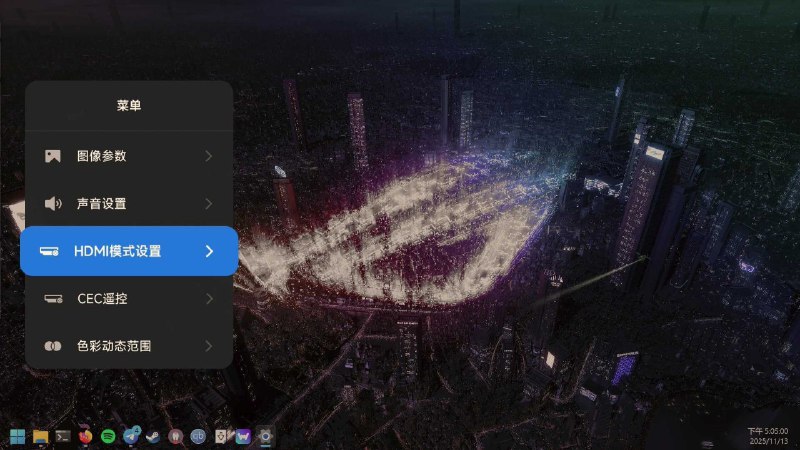Click the CEC遥控 device icon

[x=53, y=298]
